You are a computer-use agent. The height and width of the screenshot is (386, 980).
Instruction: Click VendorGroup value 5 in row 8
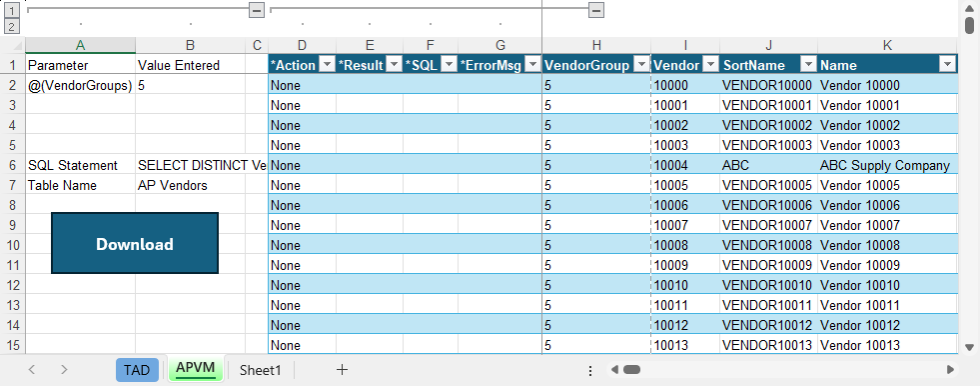click(x=596, y=205)
